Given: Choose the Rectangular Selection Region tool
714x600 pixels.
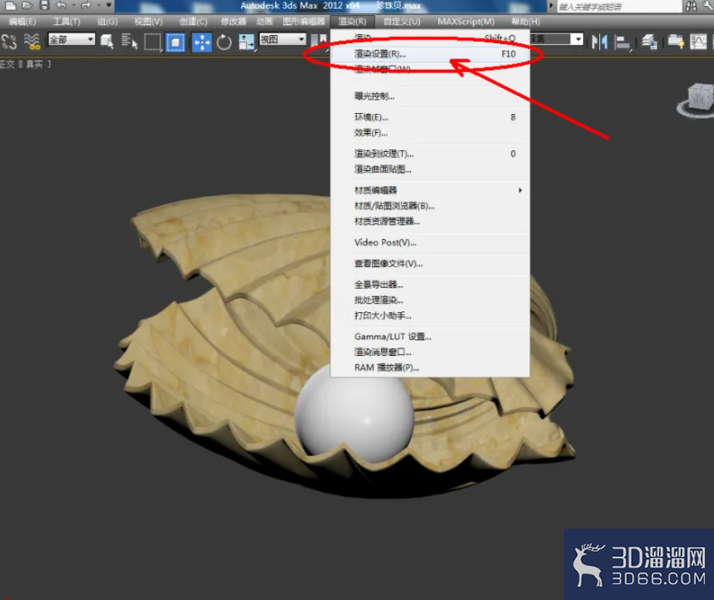Looking at the screenshot, I should pos(153,42).
